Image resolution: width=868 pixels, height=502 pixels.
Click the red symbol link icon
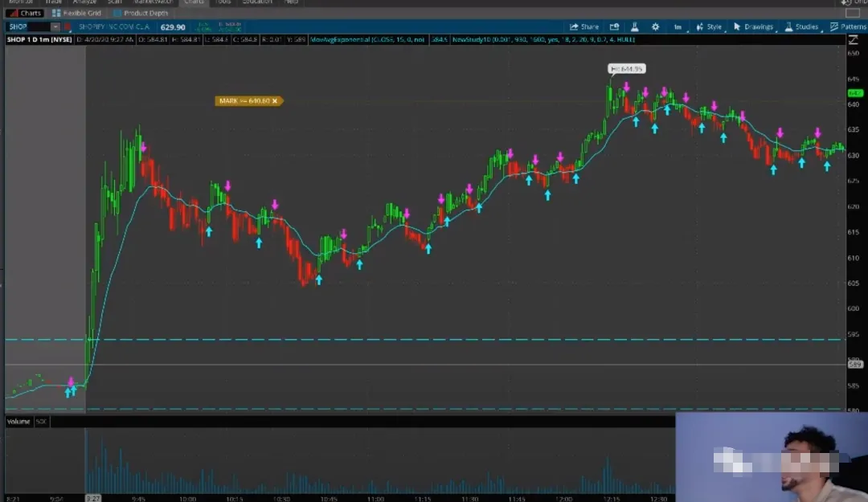pos(68,27)
